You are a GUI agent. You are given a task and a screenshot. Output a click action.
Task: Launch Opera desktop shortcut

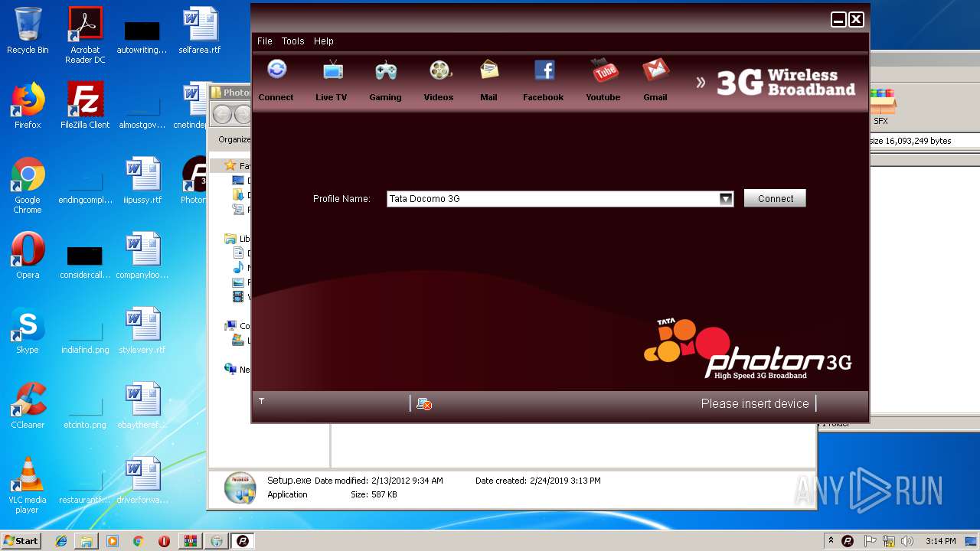(x=28, y=256)
